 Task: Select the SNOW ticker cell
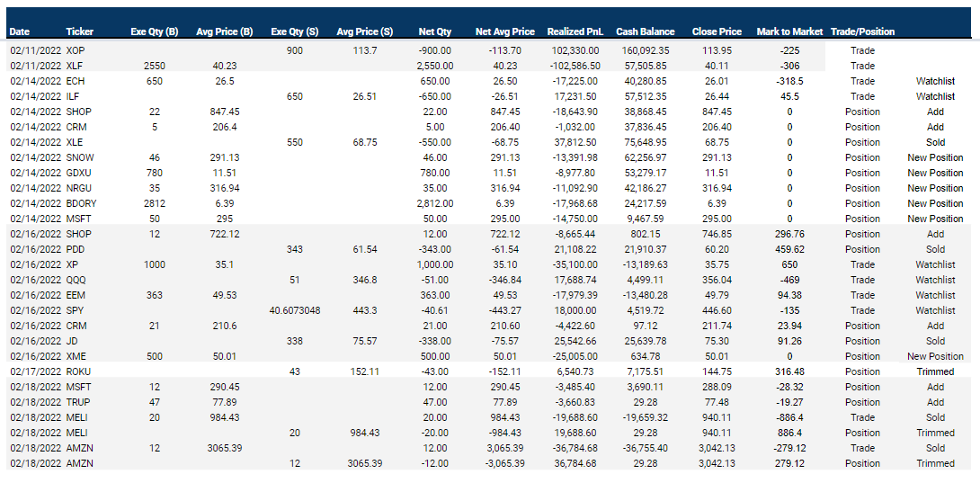pyautogui.click(x=80, y=157)
